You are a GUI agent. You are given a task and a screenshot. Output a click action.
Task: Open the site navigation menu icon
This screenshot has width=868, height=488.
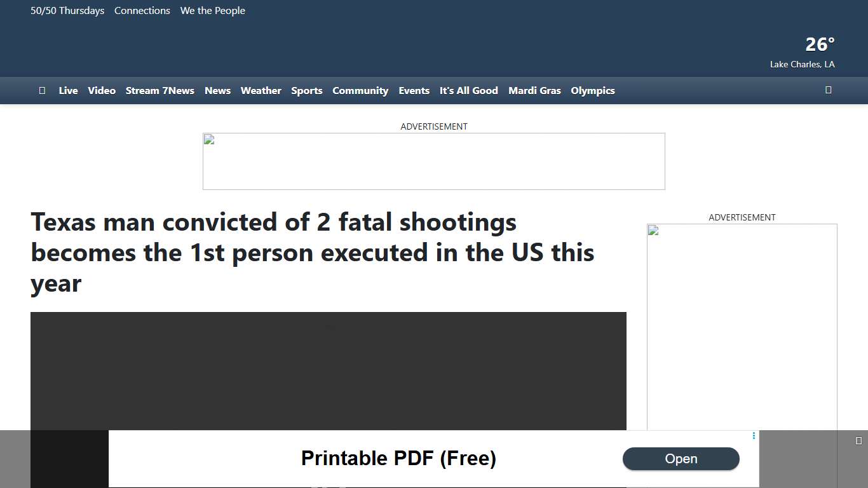42,90
